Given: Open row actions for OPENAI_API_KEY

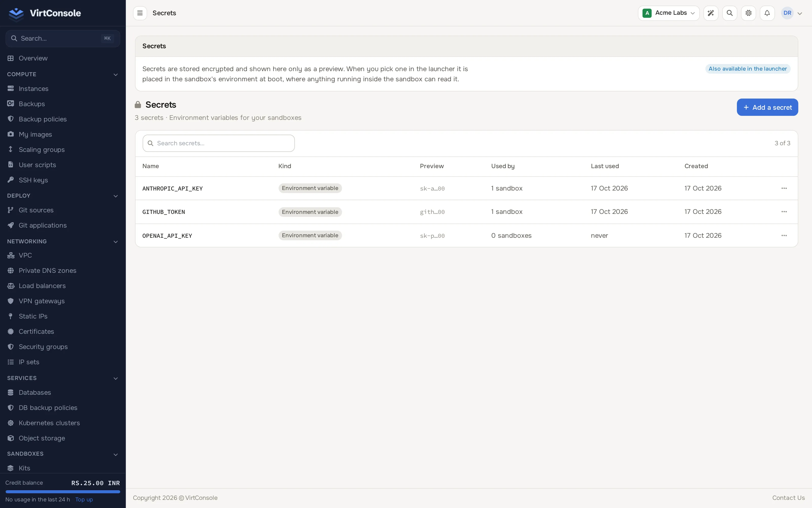Looking at the screenshot, I should [784, 235].
